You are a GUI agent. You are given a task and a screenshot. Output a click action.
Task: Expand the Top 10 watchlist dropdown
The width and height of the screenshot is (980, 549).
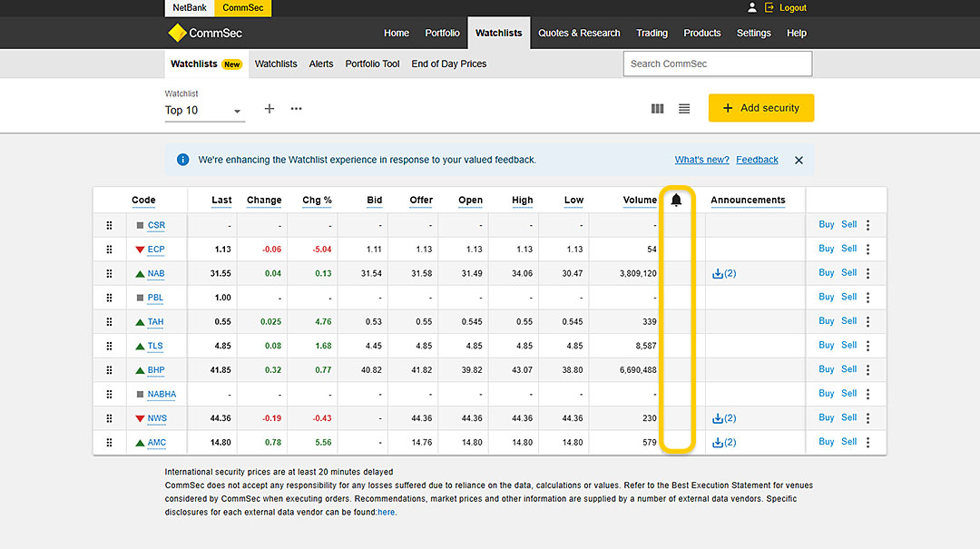[x=238, y=112]
